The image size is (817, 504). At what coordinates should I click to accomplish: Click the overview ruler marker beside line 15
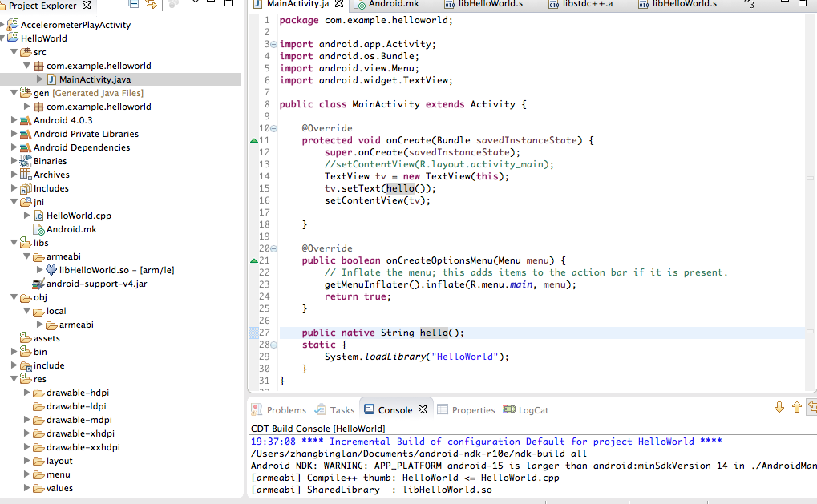tap(810, 178)
